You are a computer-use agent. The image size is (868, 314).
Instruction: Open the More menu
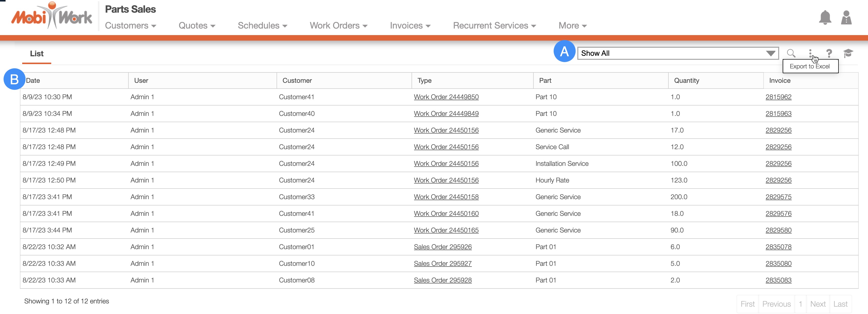click(x=572, y=25)
